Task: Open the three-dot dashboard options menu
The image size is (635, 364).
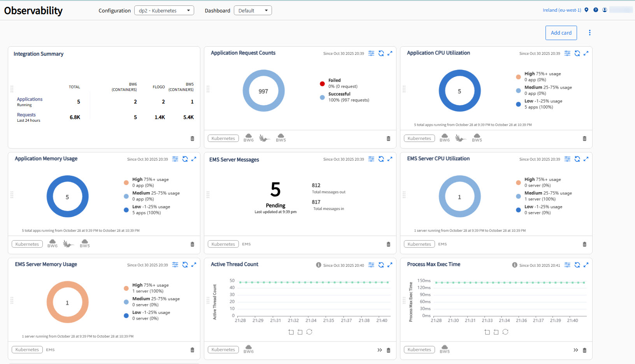Action: (x=590, y=33)
